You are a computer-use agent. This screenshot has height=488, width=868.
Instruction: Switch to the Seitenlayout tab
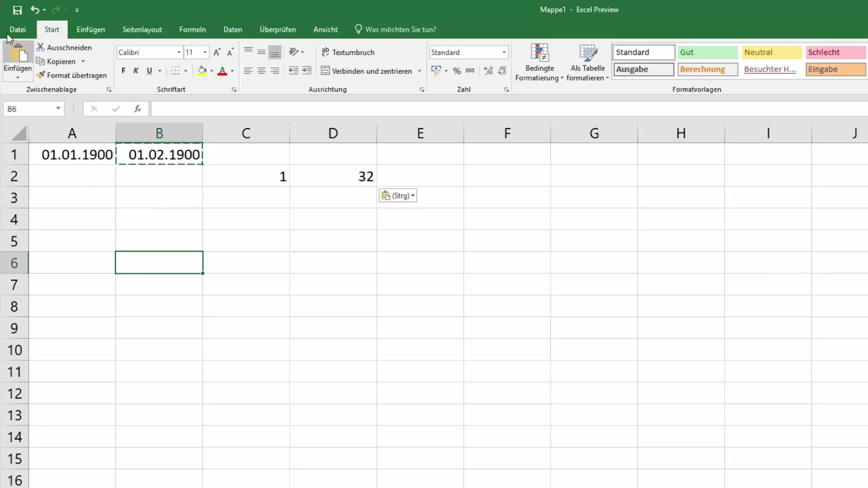(x=142, y=29)
